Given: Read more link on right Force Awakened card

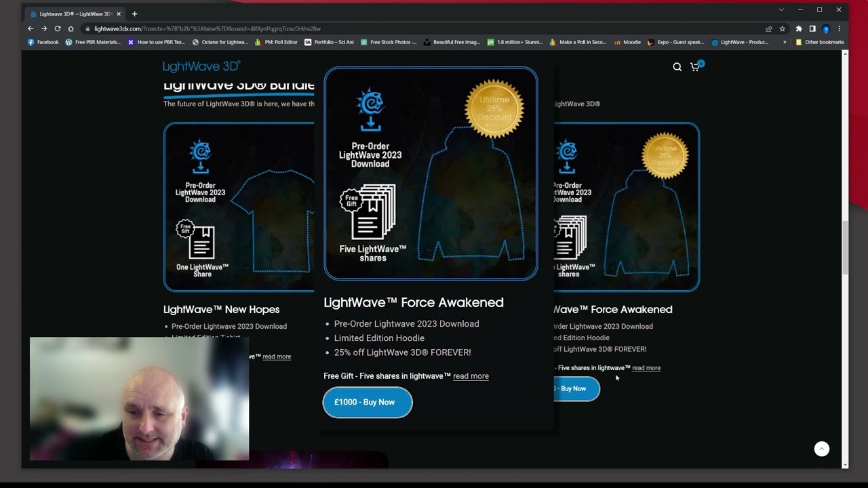Looking at the screenshot, I should [646, 368].
